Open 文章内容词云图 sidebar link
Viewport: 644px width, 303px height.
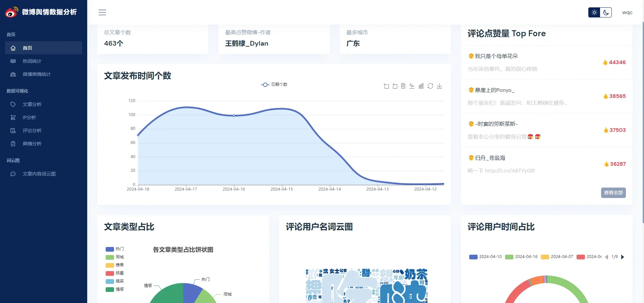tap(39, 174)
